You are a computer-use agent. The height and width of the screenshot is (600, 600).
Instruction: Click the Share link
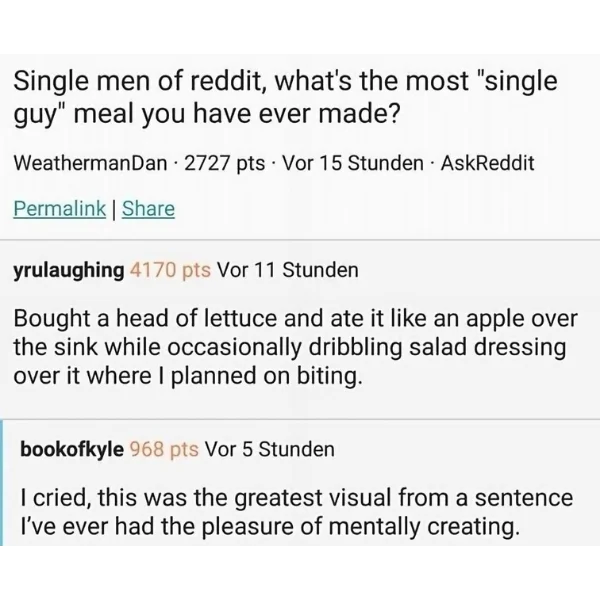[148, 209]
